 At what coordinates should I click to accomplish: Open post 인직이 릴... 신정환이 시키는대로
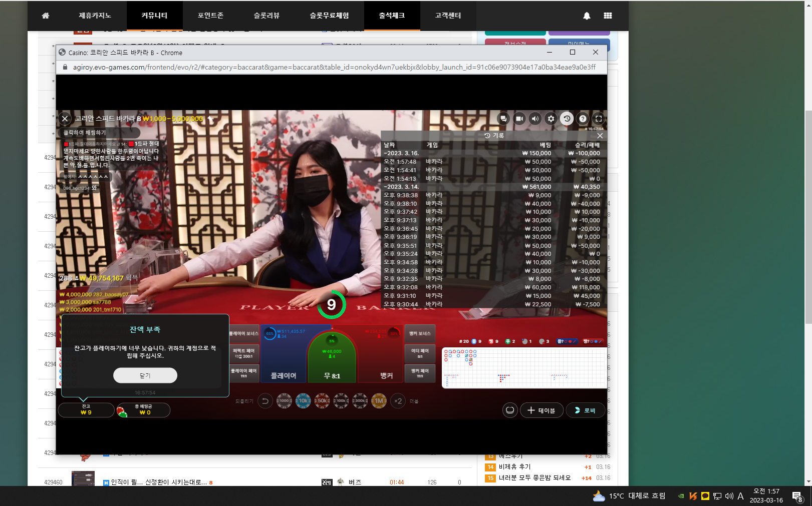pos(158,482)
